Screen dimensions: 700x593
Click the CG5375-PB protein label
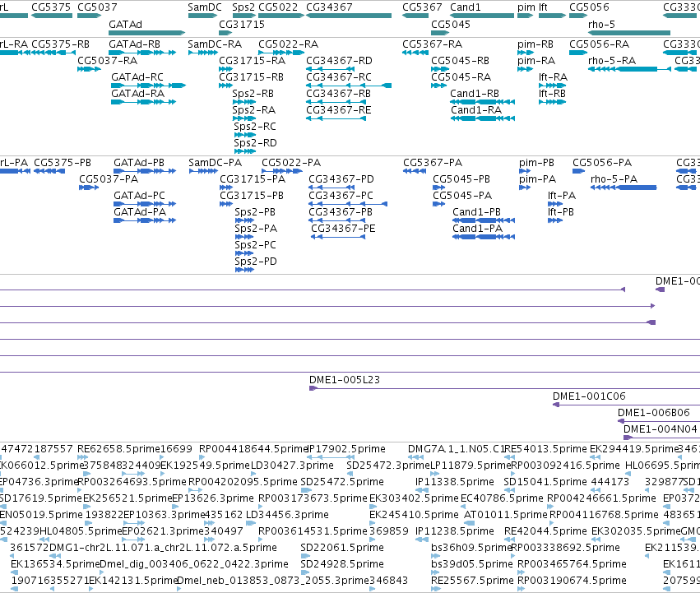click(x=63, y=163)
